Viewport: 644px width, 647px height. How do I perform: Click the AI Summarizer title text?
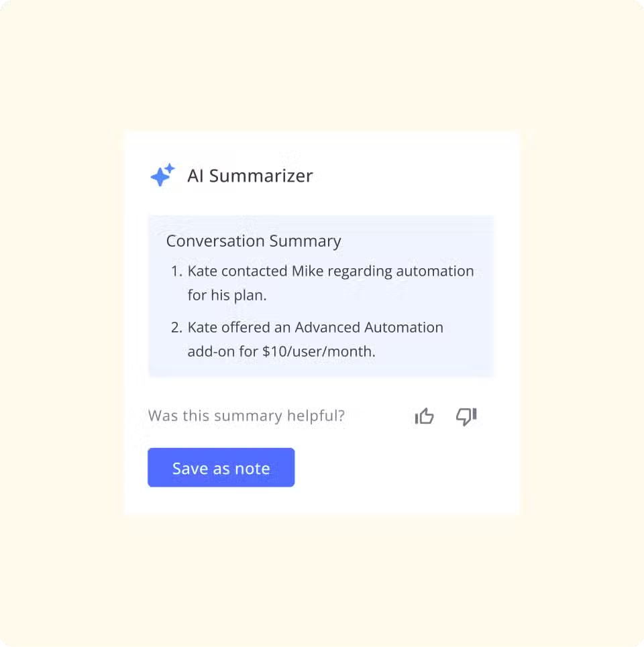249,176
